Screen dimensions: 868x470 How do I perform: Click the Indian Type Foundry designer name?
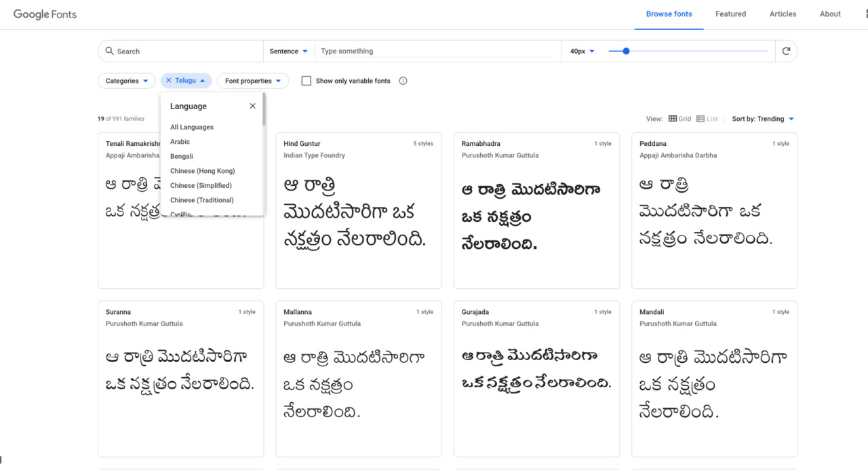tap(314, 155)
